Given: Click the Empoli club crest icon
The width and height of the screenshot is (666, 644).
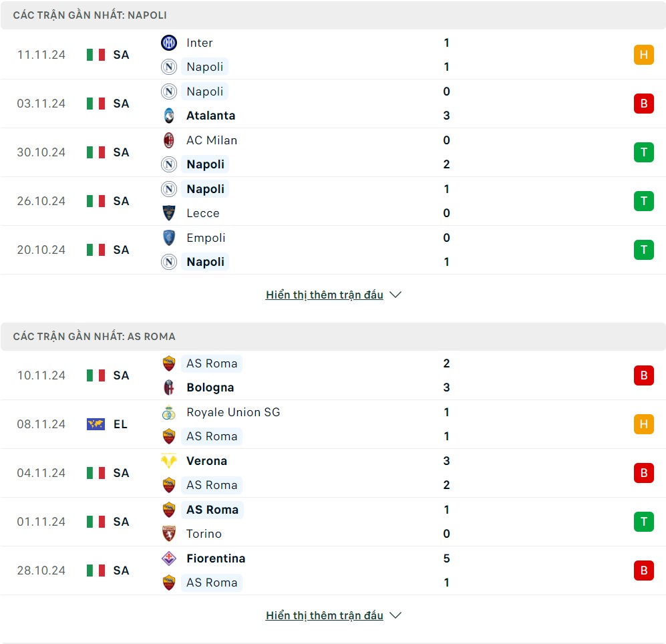Looking at the screenshot, I should tap(169, 238).
